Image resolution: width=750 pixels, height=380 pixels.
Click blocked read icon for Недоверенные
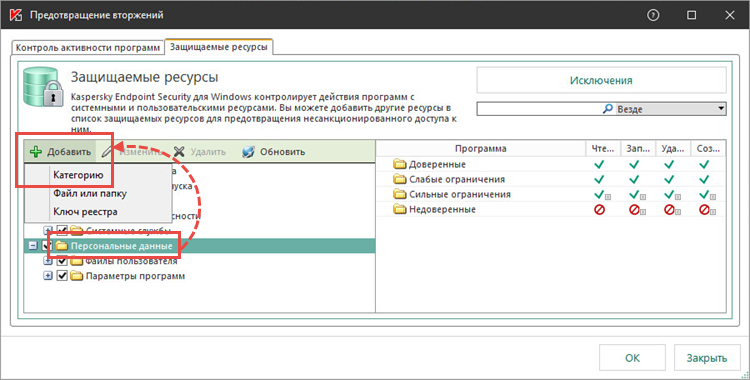point(599,209)
